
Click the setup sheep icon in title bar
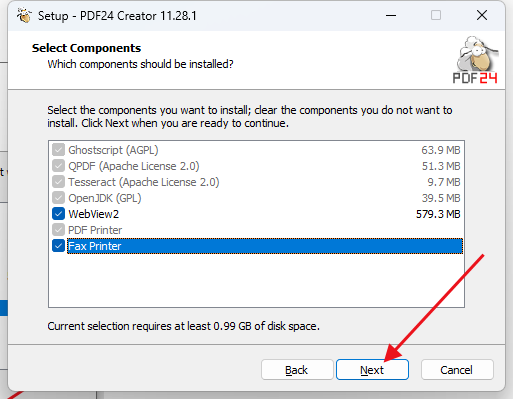[x=24, y=15]
